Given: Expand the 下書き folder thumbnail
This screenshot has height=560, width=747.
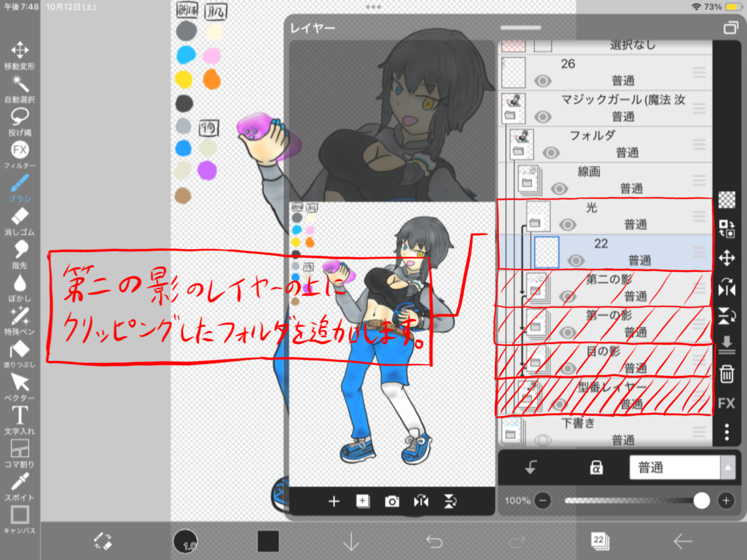Looking at the screenshot, I should pyautogui.click(x=514, y=431).
